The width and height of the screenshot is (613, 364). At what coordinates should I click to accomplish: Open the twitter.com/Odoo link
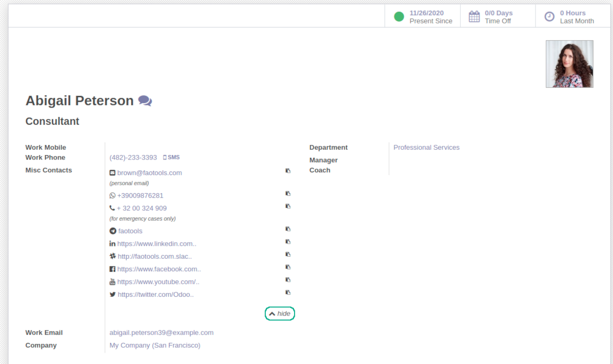coord(155,295)
